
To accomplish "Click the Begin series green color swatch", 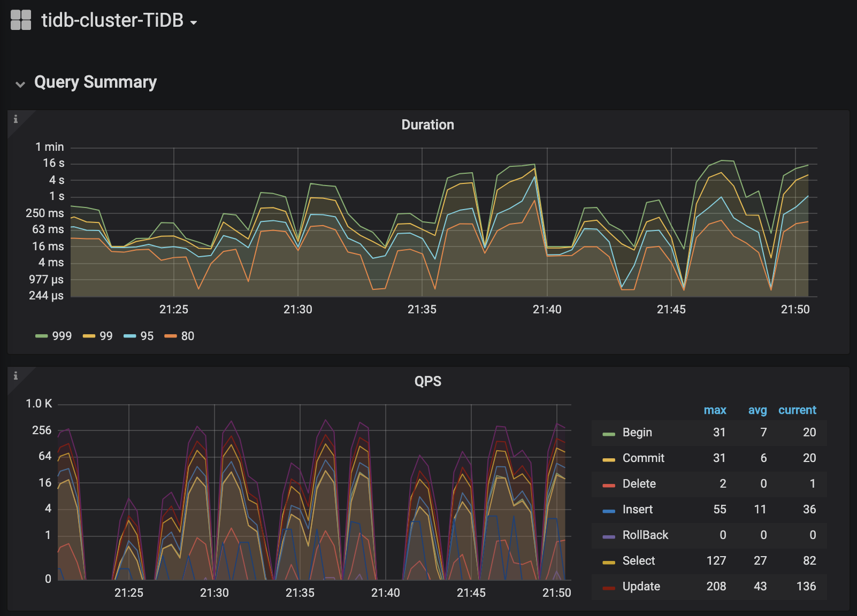I will point(609,434).
